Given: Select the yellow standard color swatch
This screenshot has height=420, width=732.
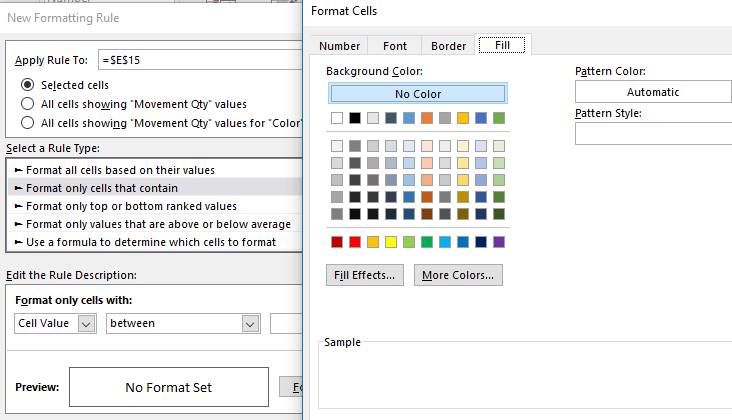Looking at the screenshot, I should tap(391, 242).
